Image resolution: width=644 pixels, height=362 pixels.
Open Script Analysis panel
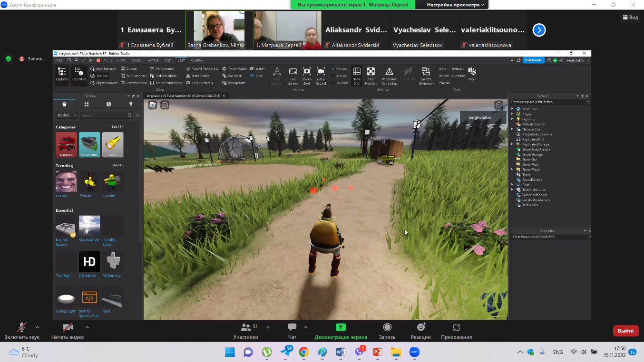[134, 76]
